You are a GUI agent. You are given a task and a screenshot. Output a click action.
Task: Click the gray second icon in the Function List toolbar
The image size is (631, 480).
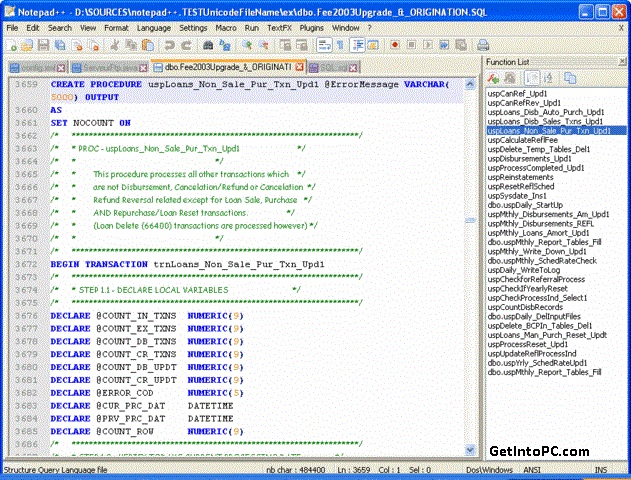[510, 78]
